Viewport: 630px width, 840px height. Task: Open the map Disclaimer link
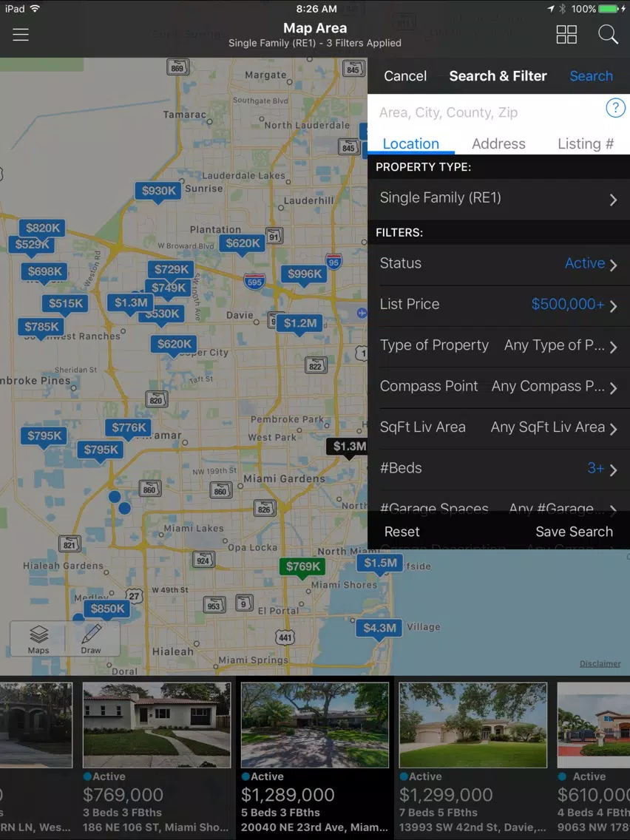[600, 664]
